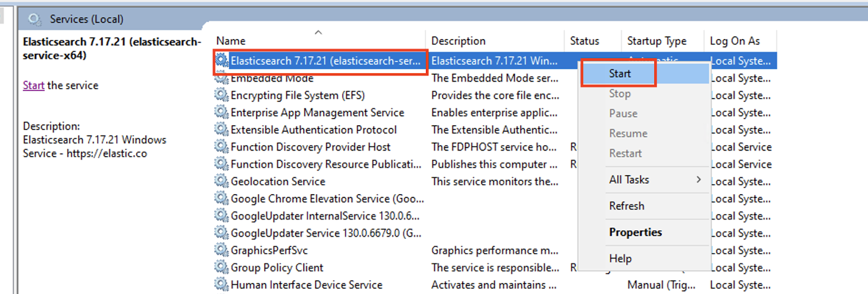
Task: Click description 'Publishes this computer ...'
Action: click(494, 164)
